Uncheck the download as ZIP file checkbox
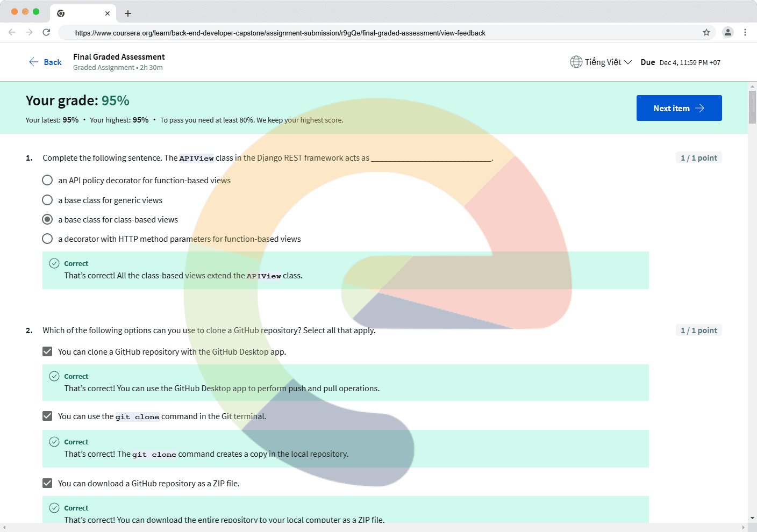Image resolution: width=757 pixels, height=532 pixels. point(47,483)
